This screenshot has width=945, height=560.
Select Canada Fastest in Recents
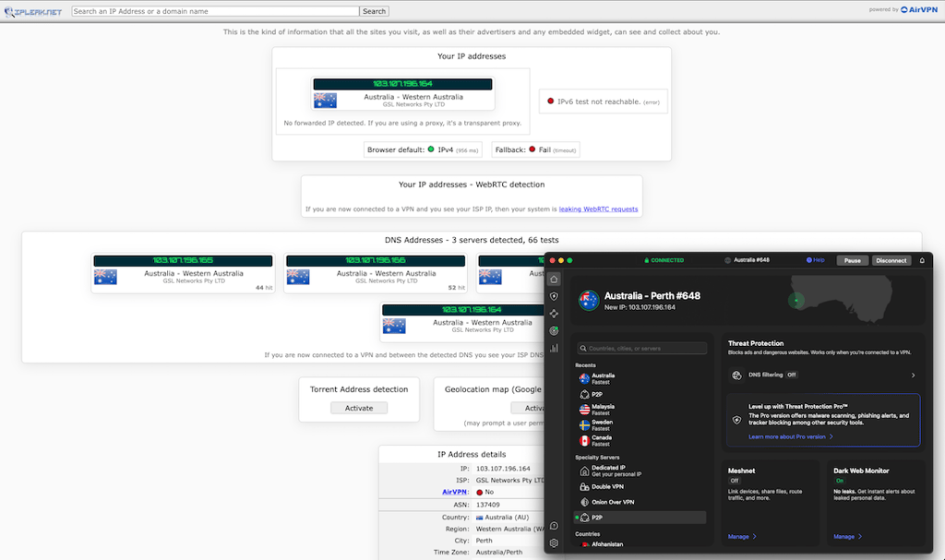pos(640,441)
